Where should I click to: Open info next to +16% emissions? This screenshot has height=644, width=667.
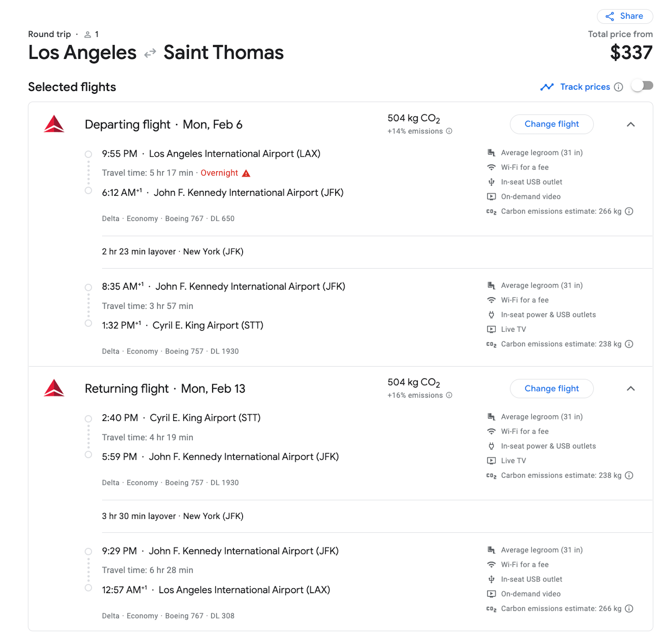coord(449,395)
